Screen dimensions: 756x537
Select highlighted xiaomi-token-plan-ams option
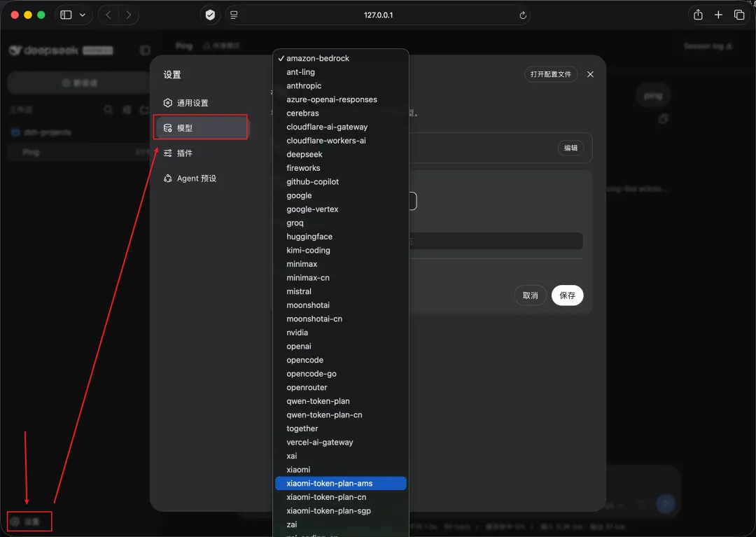click(340, 484)
